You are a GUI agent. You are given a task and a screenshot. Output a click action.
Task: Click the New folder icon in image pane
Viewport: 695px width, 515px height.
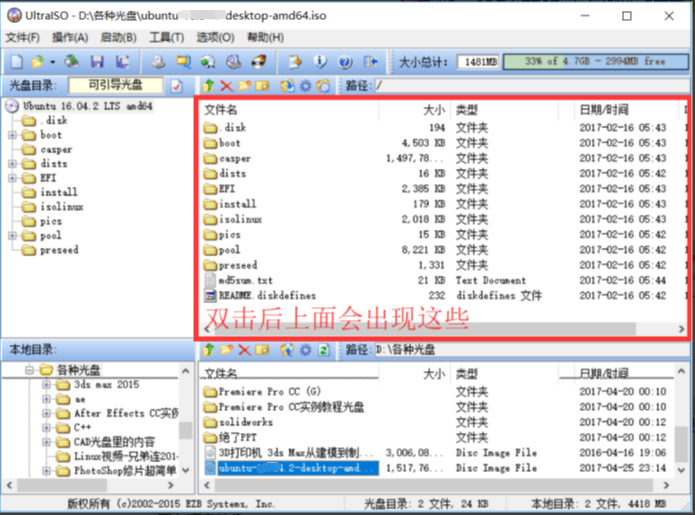point(244,86)
